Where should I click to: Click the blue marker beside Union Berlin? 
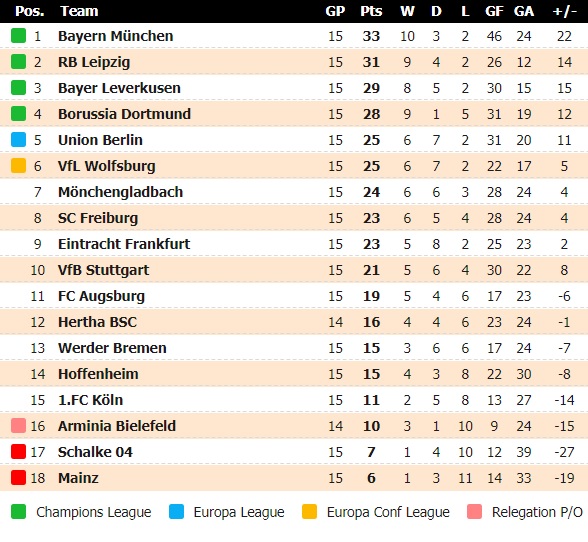click(x=18, y=140)
